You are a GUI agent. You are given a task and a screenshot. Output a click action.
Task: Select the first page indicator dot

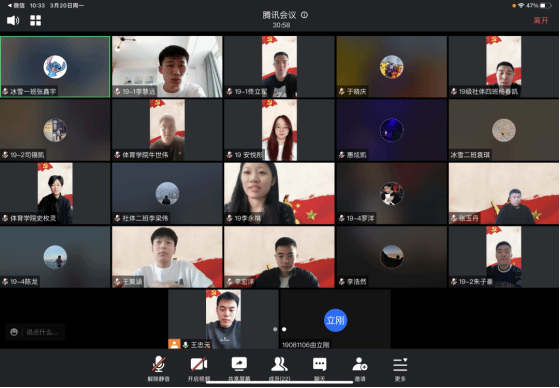click(275, 329)
